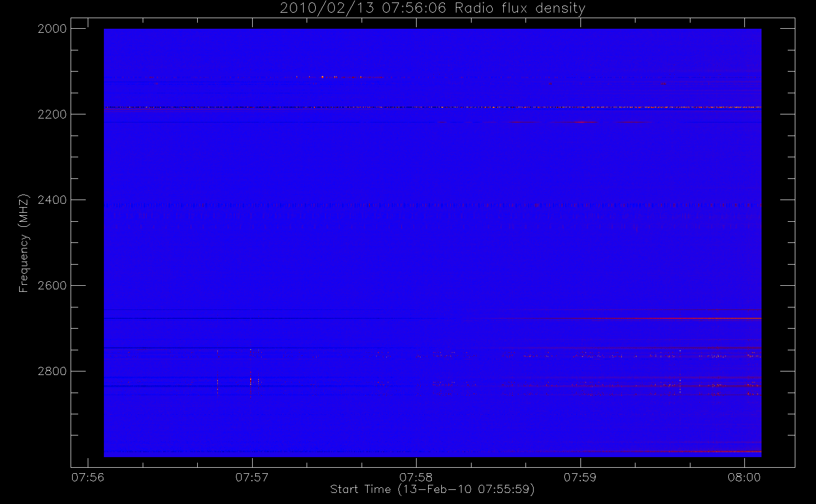Click the '07:56' time axis label
816x504 pixels.
tap(88, 477)
